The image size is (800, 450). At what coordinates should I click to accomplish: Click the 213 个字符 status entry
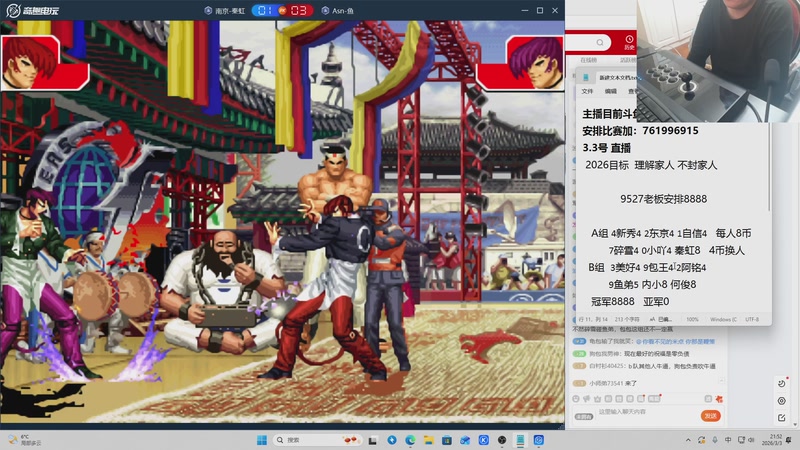pyautogui.click(x=627, y=319)
